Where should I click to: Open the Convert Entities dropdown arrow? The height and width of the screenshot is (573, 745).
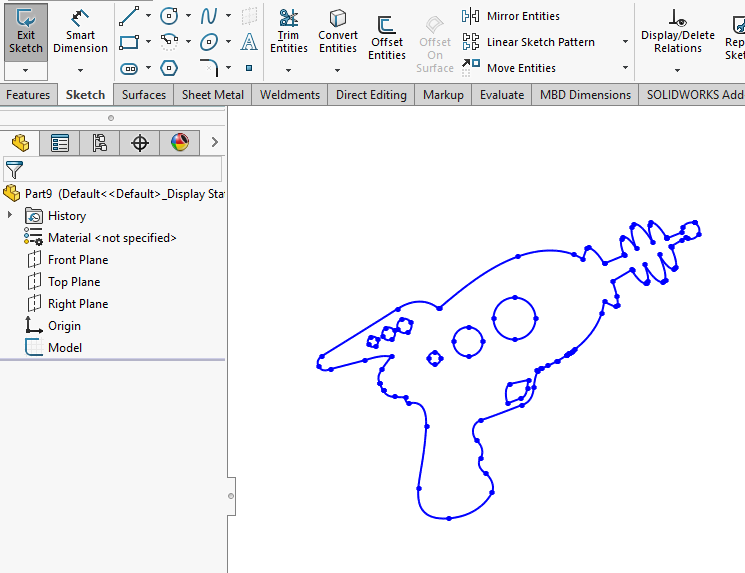point(337,70)
